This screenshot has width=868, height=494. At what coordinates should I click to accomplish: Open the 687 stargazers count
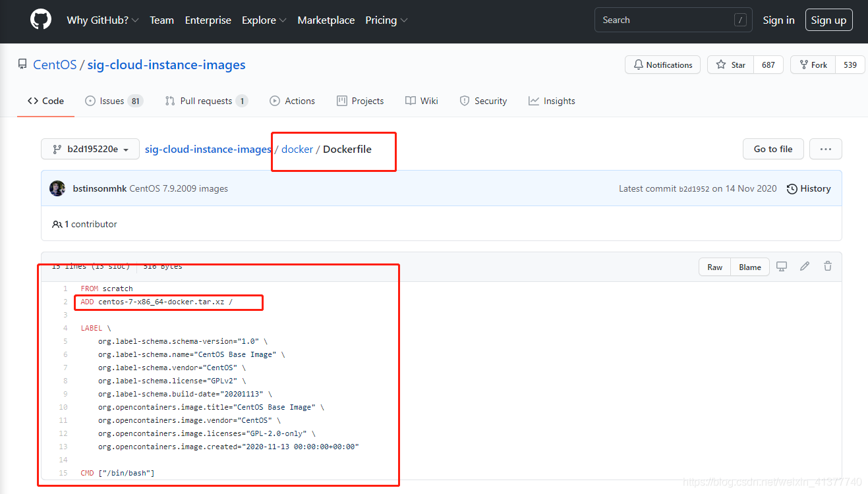coord(768,65)
